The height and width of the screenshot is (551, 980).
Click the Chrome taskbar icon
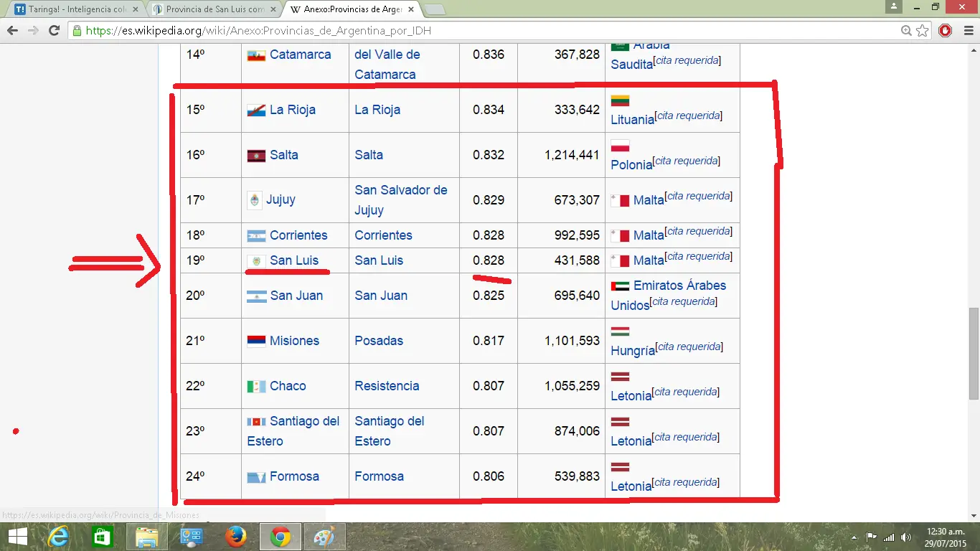(280, 537)
